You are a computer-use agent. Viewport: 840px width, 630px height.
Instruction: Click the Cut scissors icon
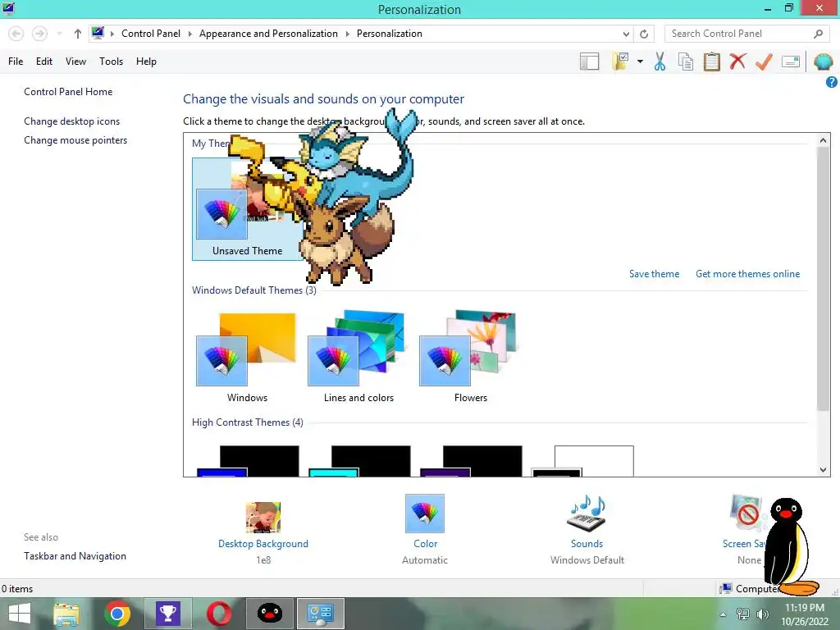tap(660, 62)
